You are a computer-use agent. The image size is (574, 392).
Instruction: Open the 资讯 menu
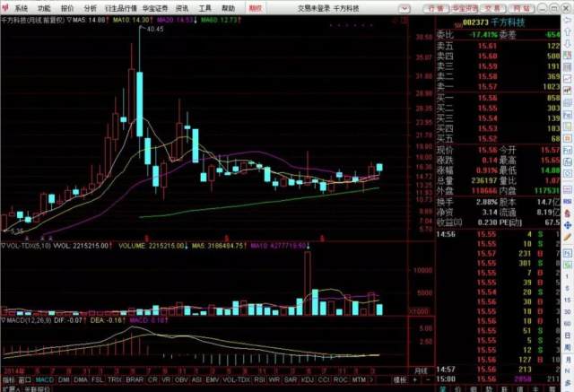[x=181, y=8]
